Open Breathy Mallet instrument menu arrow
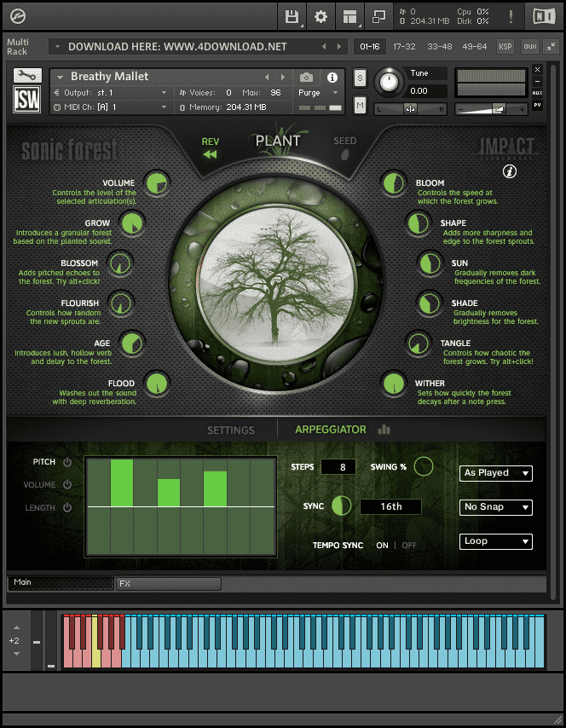 pos(60,78)
